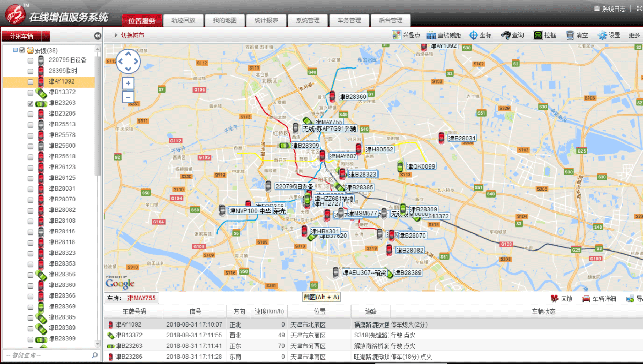Viewport: 643px width, 364px height.
Task: Click the 兴趣点 points-of-interest icon
Action: click(x=397, y=35)
